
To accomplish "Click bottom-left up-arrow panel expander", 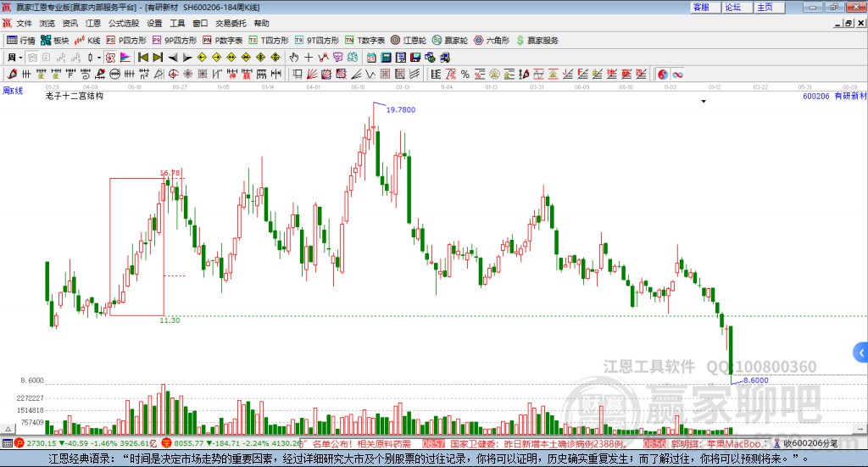I will point(8,429).
